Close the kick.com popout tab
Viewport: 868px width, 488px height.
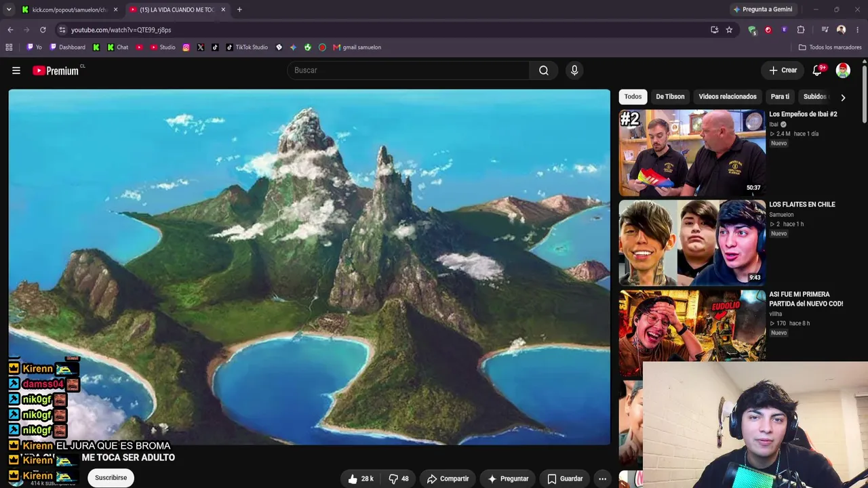point(115,9)
